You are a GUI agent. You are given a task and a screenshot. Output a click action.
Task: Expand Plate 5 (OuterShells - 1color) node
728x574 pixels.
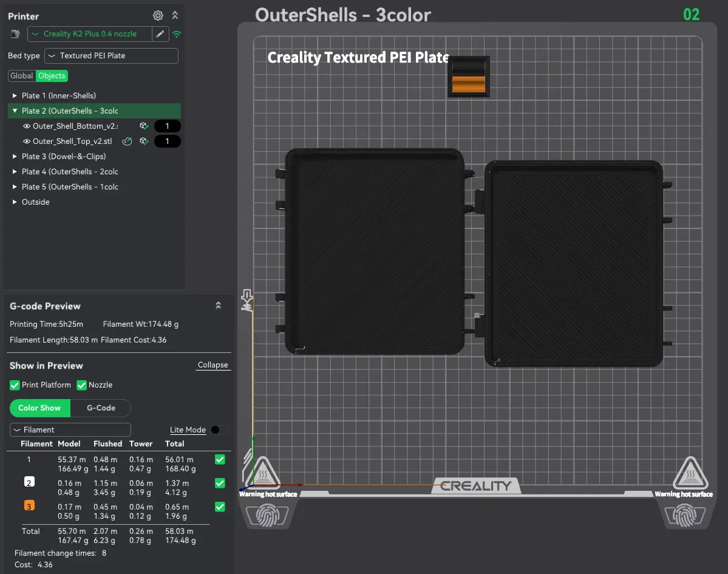point(15,186)
